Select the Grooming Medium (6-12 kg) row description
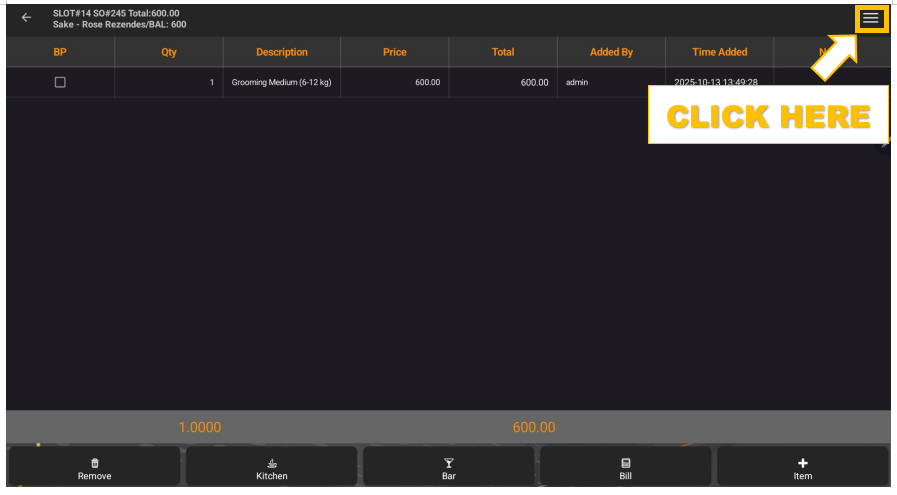Screen dimensions: 897x495 pyautogui.click(x=281, y=82)
